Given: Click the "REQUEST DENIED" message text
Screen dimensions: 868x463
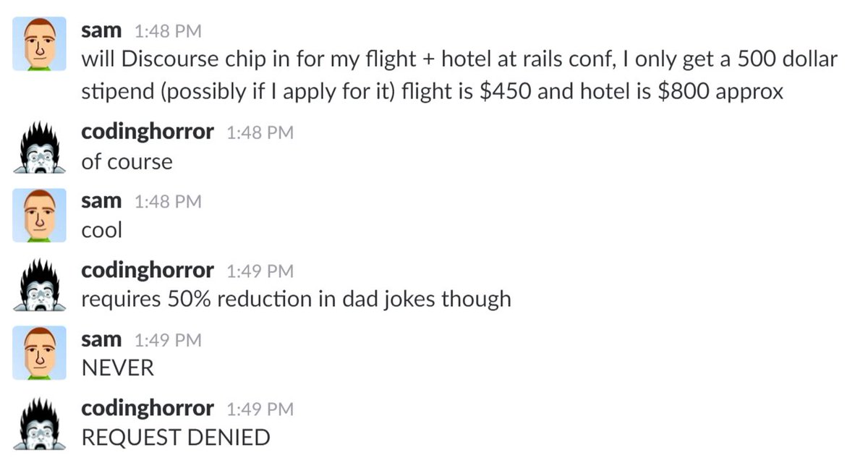Looking at the screenshot, I should pyautogui.click(x=176, y=437).
